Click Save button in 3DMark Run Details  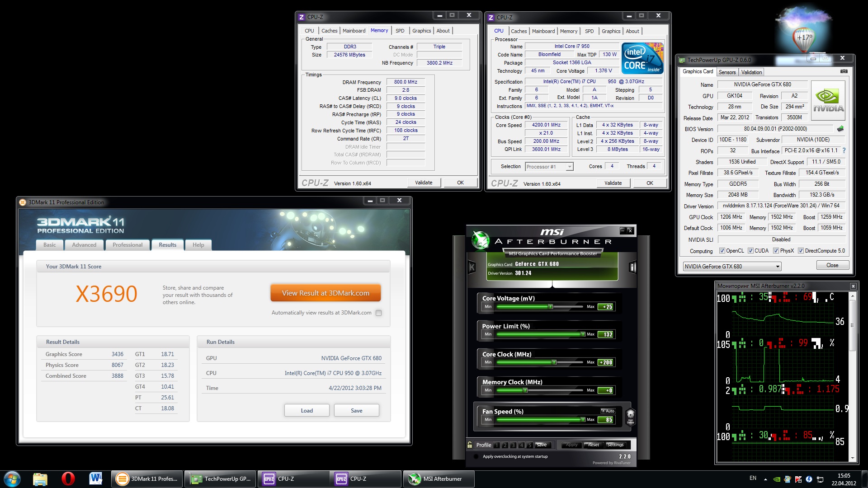[356, 411]
